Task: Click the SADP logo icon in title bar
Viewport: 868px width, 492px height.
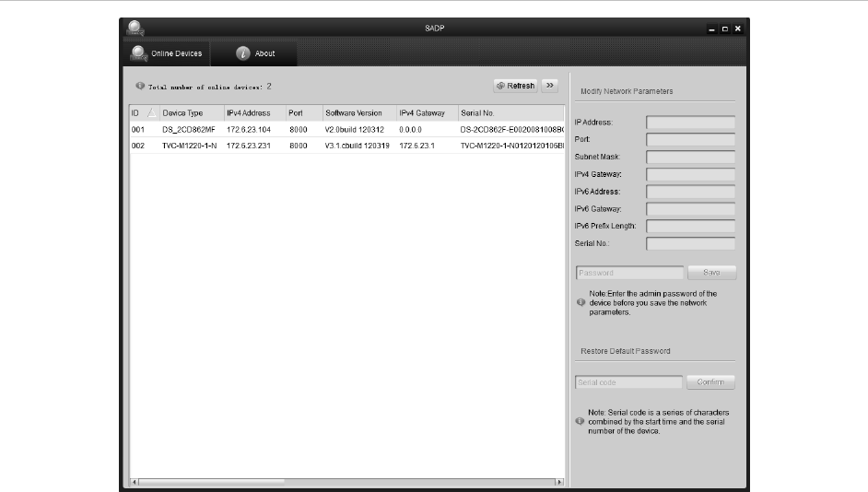Action: [135, 28]
